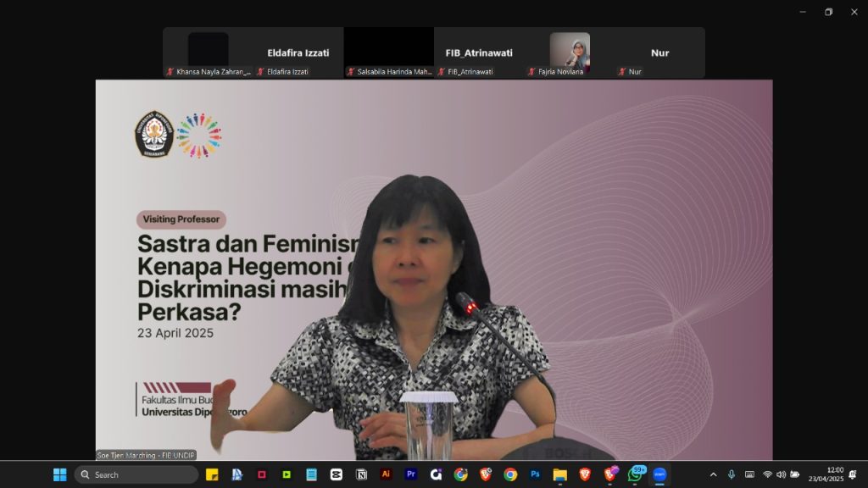Open CapCut from the taskbar

tap(337, 474)
